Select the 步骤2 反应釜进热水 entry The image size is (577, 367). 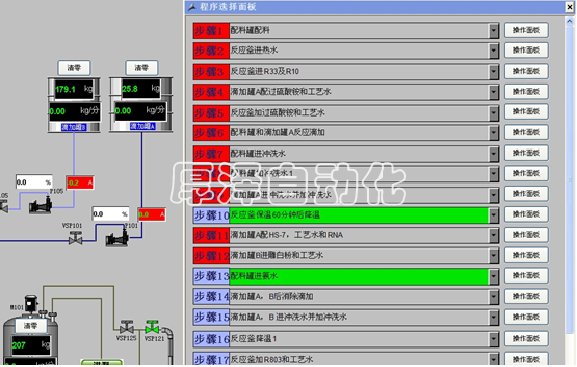coord(360,50)
